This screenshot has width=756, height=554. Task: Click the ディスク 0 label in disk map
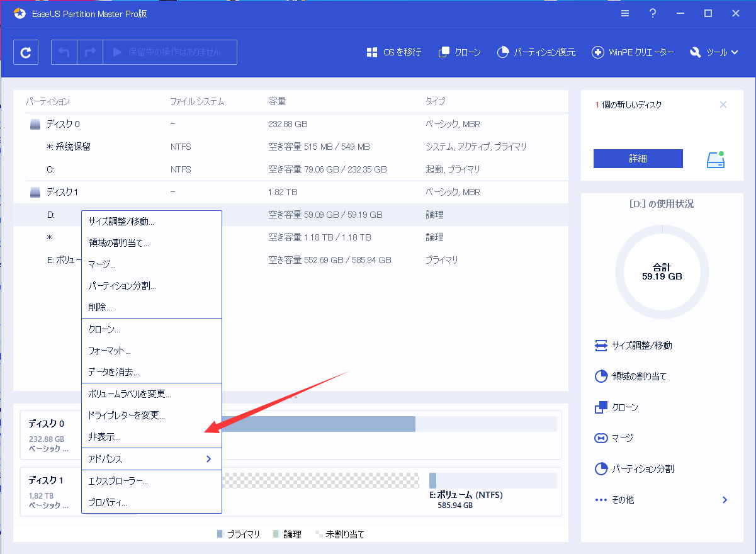(46, 424)
